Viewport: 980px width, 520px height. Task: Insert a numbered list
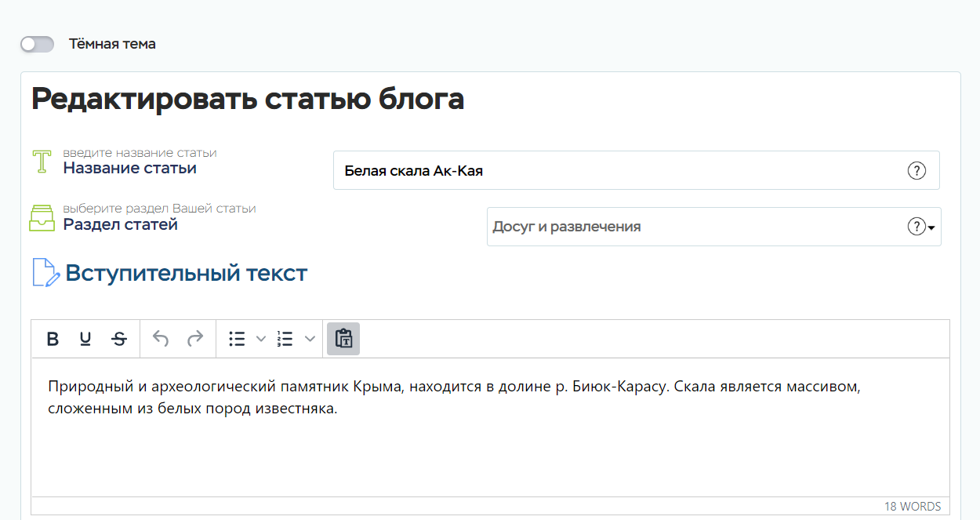pyautogui.click(x=285, y=339)
